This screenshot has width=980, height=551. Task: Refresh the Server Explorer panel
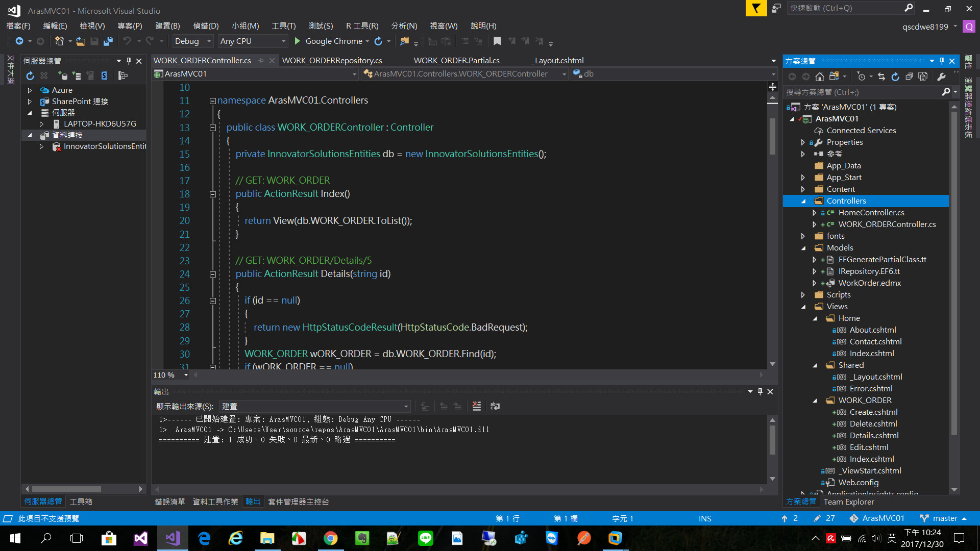(x=30, y=76)
